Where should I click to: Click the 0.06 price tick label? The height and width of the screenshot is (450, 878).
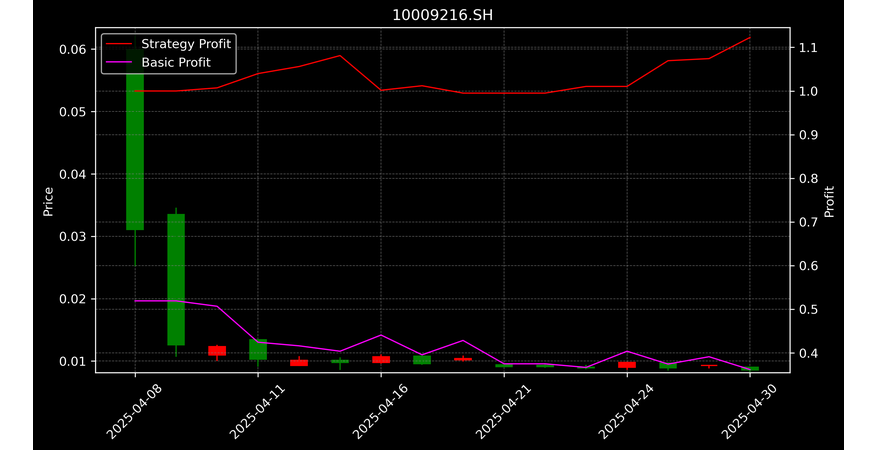(73, 49)
